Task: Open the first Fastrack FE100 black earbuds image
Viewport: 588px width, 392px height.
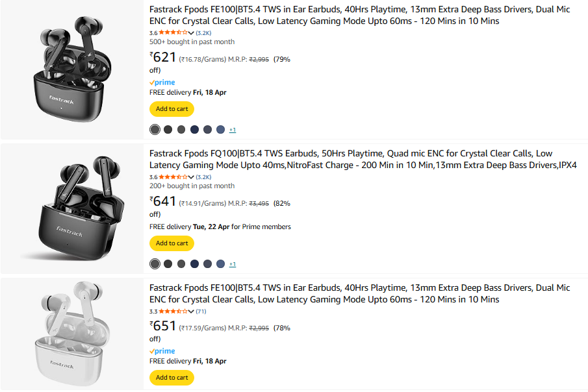Action: click(71, 69)
